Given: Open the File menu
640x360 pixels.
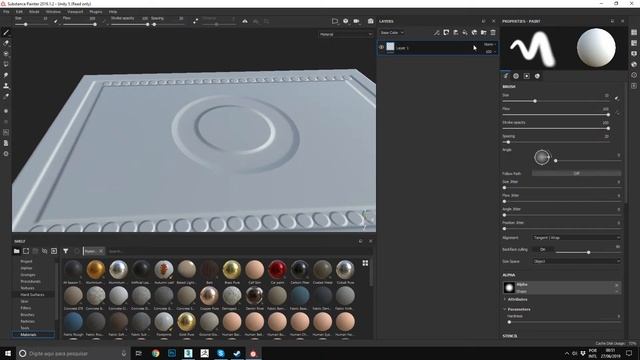Looking at the screenshot, I should point(6,12).
